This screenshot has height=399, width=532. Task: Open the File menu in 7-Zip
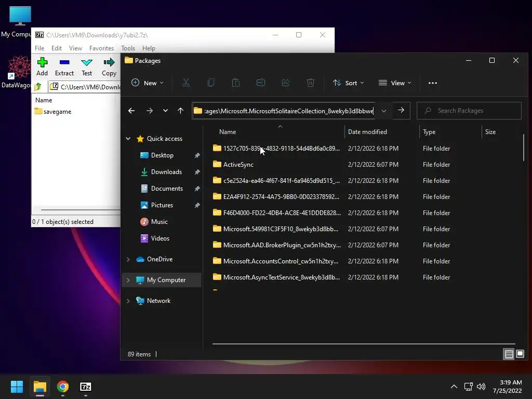39,48
